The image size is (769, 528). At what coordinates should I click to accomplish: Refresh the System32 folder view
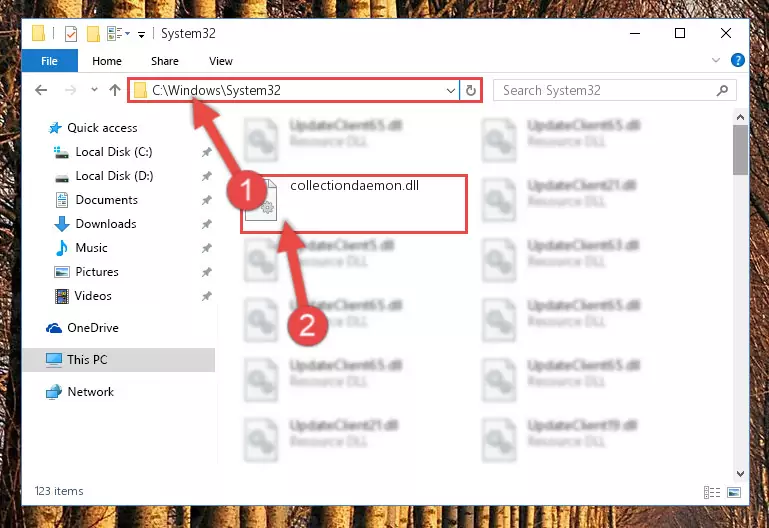[x=470, y=91]
